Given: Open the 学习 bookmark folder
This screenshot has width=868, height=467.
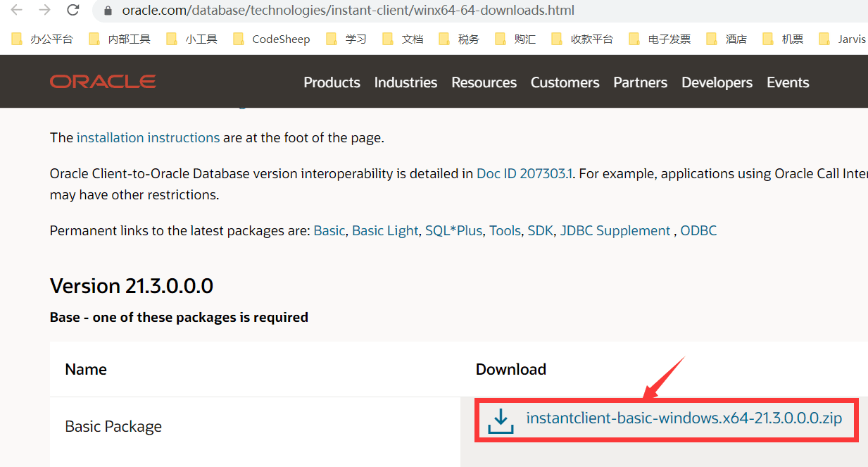Looking at the screenshot, I should point(346,39).
